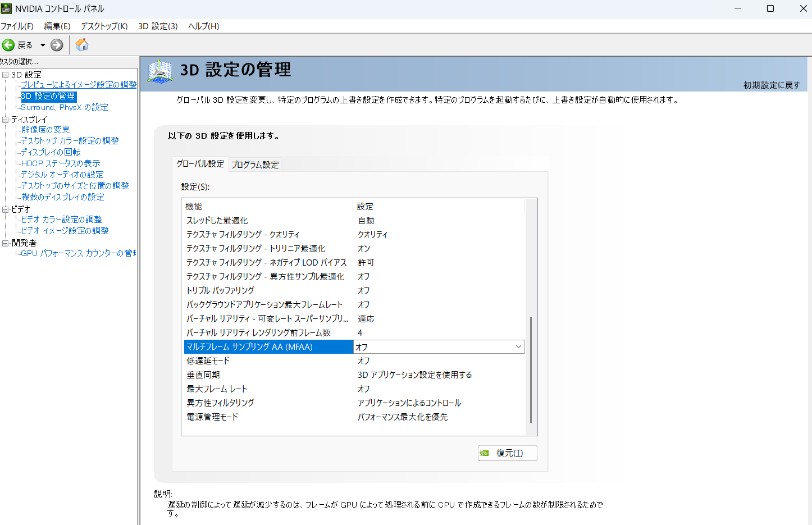Select the 低遅延モード row
Viewport: 812px width, 525px height.
pos(354,361)
